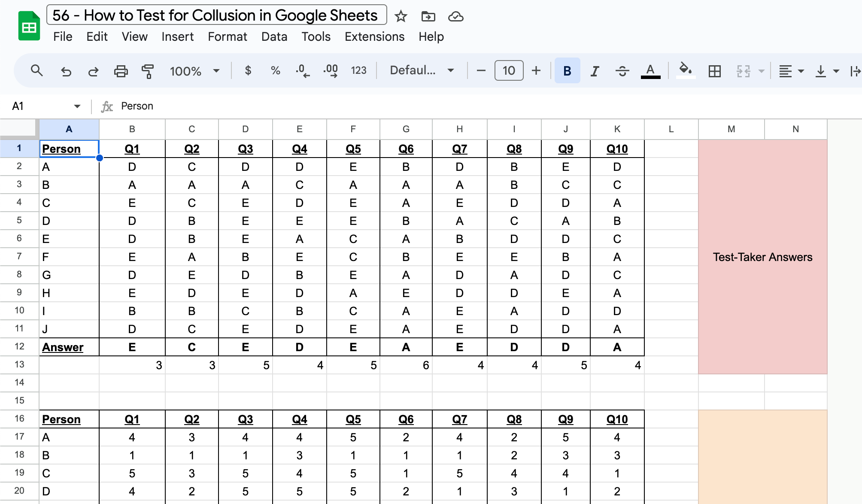Toggle Bold formatting
The width and height of the screenshot is (862, 504).
tap(567, 71)
